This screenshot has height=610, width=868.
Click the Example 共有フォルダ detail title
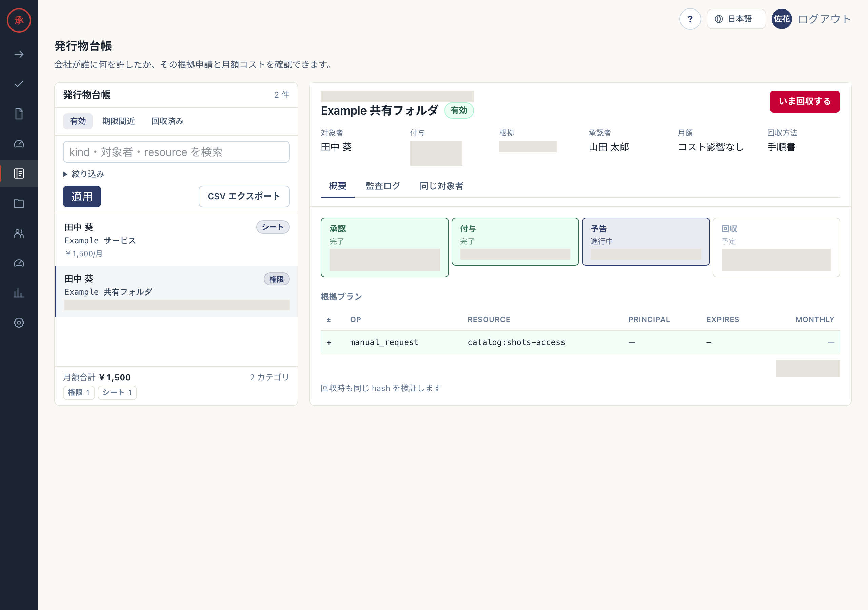tap(379, 111)
